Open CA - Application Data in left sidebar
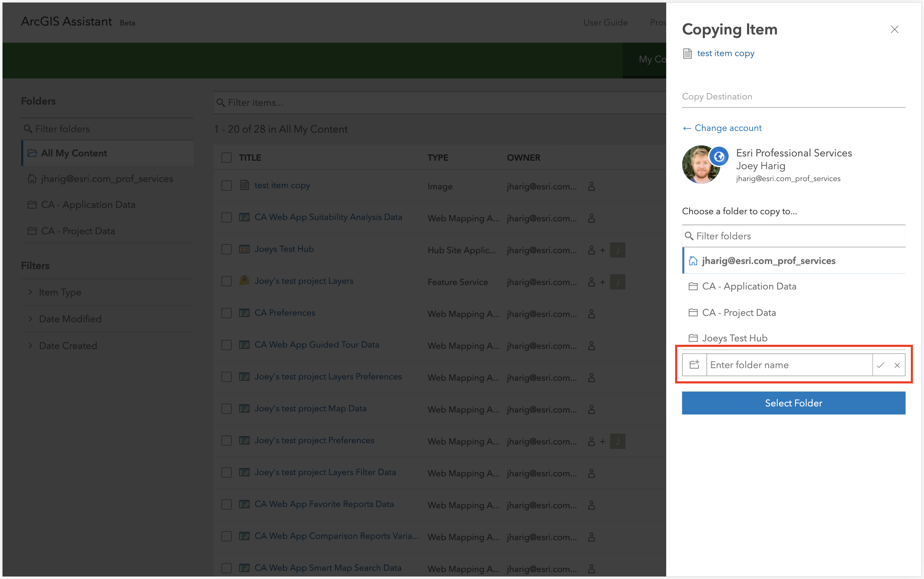The height and width of the screenshot is (579, 924). coord(107,205)
